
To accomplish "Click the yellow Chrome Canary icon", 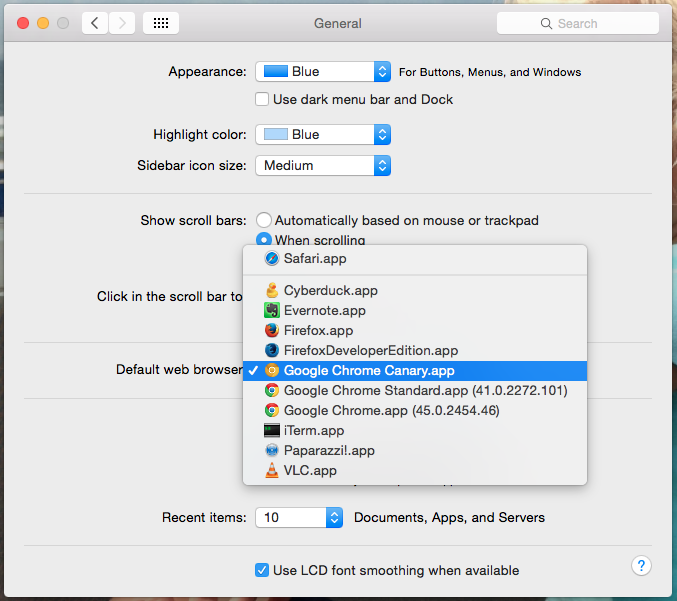I will click(x=272, y=370).
